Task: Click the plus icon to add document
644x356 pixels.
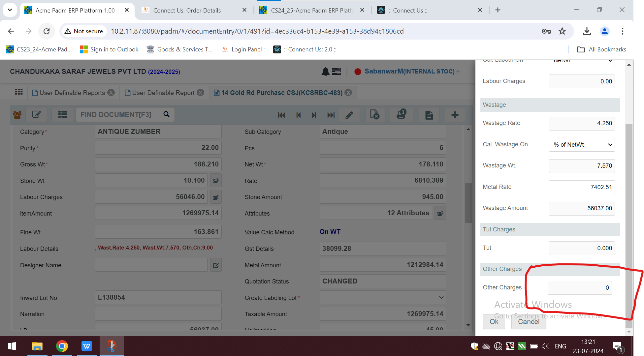Action: [455, 115]
